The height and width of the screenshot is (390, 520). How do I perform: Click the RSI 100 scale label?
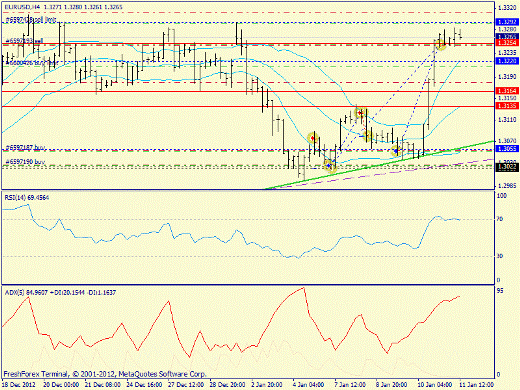(x=502, y=196)
